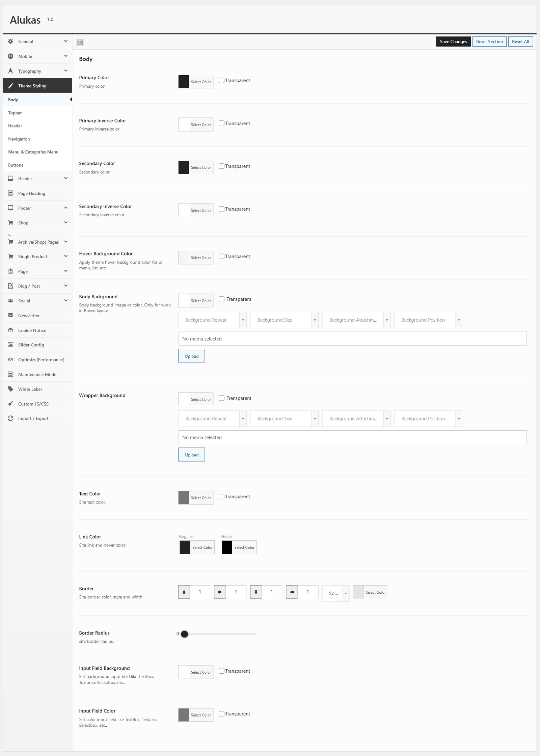
Task: Click the Typography letter icon in the sidebar
Action: tap(10, 71)
